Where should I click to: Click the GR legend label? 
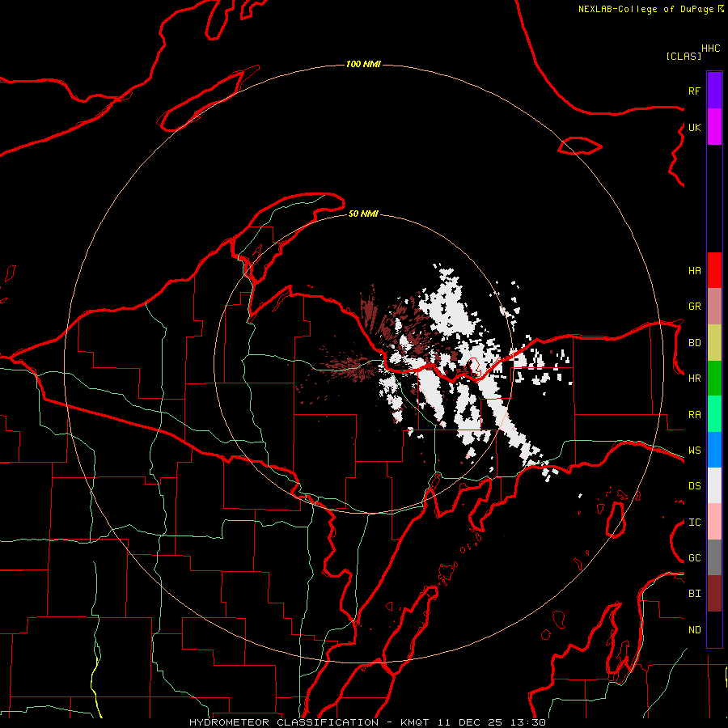(694, 307)
